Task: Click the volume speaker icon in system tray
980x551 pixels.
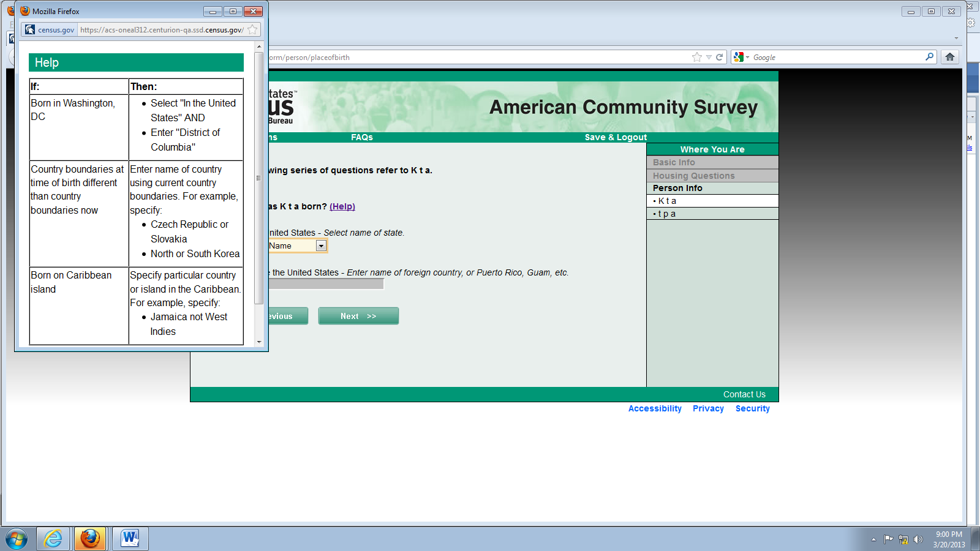Action: point(918,539)
